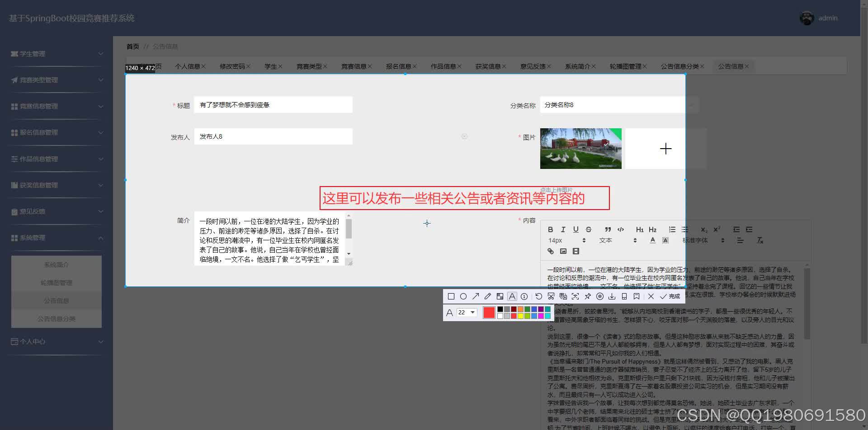Toggle underline formatting in the editor
The width and height of the screenshot is (868, 430).
pos(576,229)
